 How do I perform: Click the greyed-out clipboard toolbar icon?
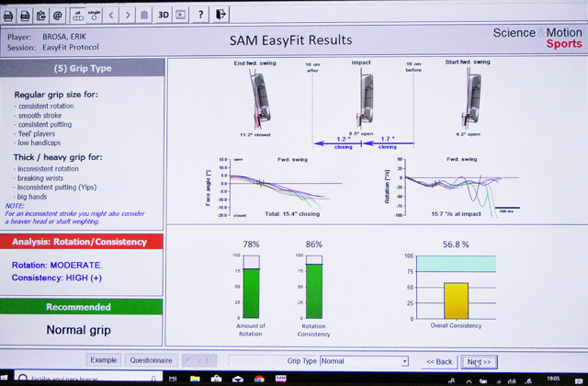[144, 16]
